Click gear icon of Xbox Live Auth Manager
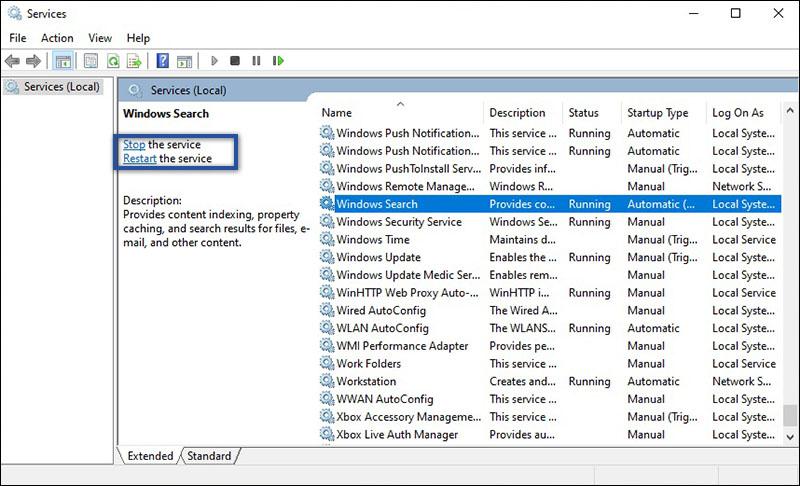The height and width of the screenshot is (486, 800). pos(327,434)
